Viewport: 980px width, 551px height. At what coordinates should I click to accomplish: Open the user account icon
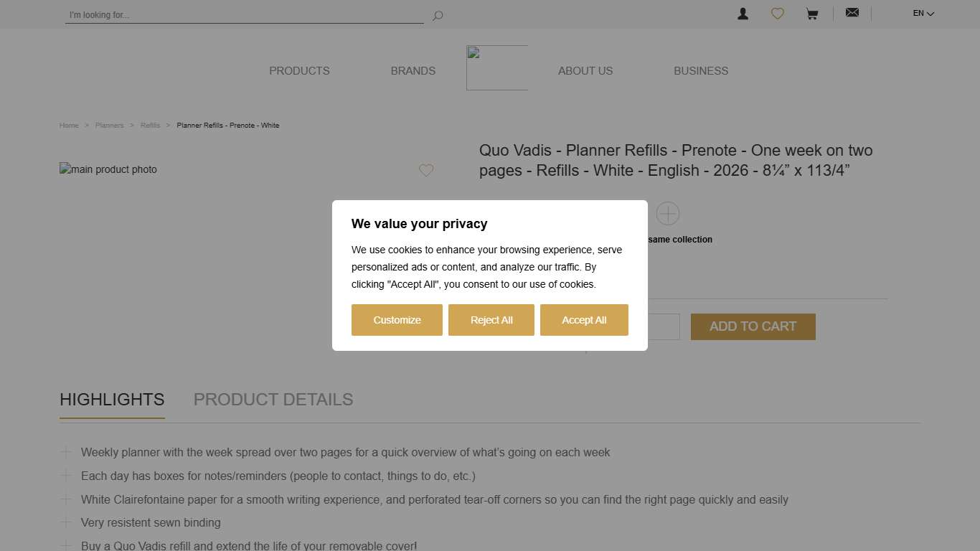coord(743,13)
